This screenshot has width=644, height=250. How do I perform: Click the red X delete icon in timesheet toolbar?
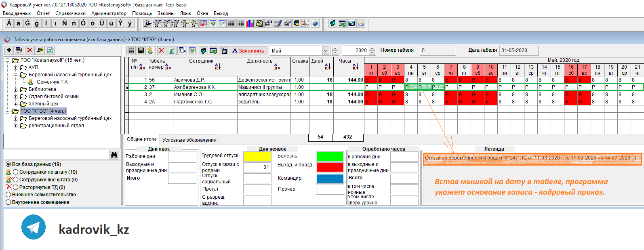click(161, 50)
